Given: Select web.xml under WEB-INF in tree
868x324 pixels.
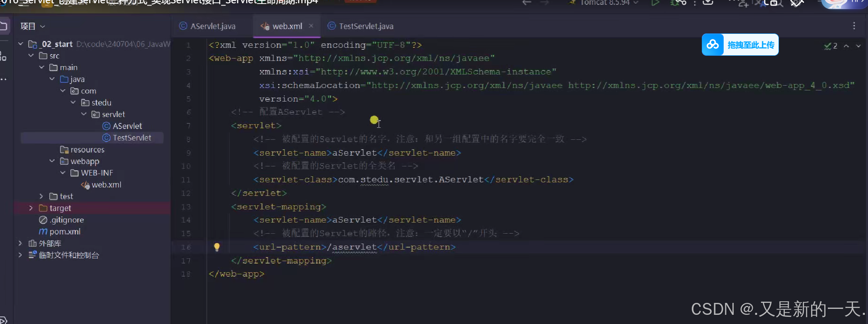Looking at the screenshot, I should coord(106,185).
